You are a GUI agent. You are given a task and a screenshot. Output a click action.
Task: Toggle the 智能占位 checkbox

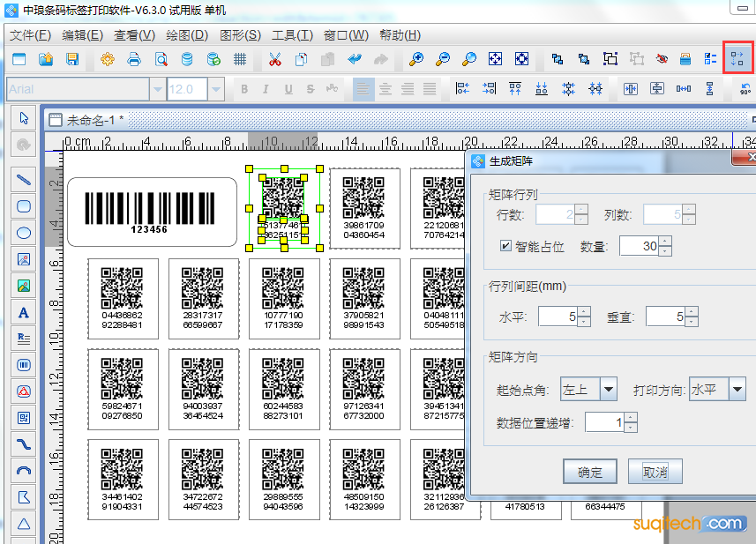[505, 246]
